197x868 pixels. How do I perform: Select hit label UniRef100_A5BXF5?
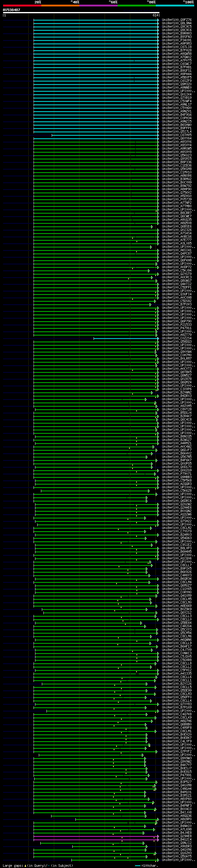(x=177, y=78)
